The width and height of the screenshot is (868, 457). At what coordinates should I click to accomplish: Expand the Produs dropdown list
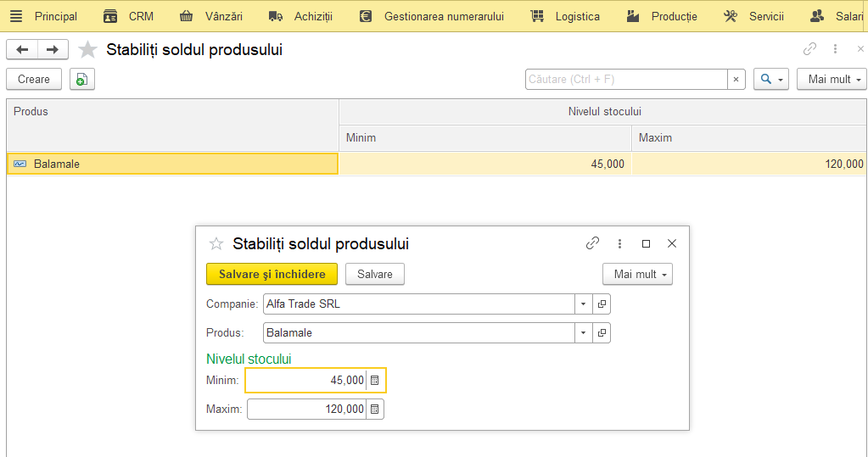point(583,333)
